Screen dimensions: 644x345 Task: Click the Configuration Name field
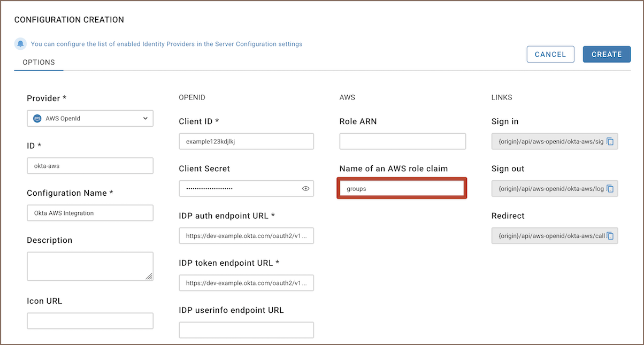pyautogui.click(x=90, y=213)
